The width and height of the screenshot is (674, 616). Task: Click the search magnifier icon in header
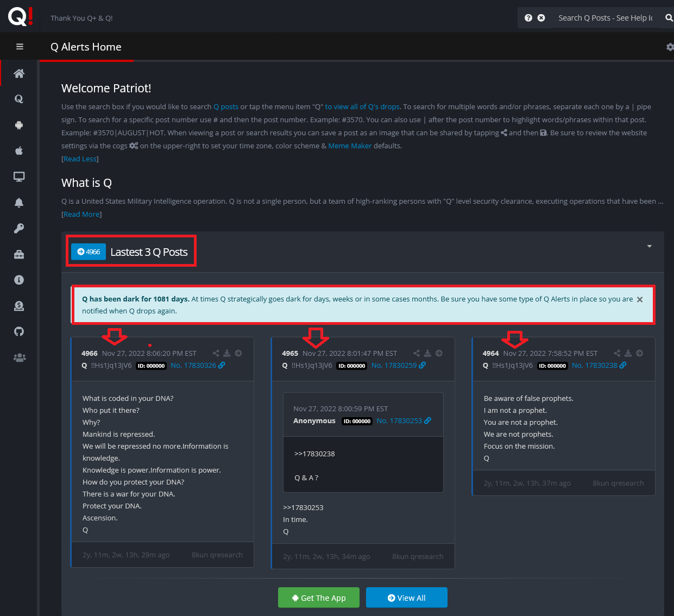[669, 18]
